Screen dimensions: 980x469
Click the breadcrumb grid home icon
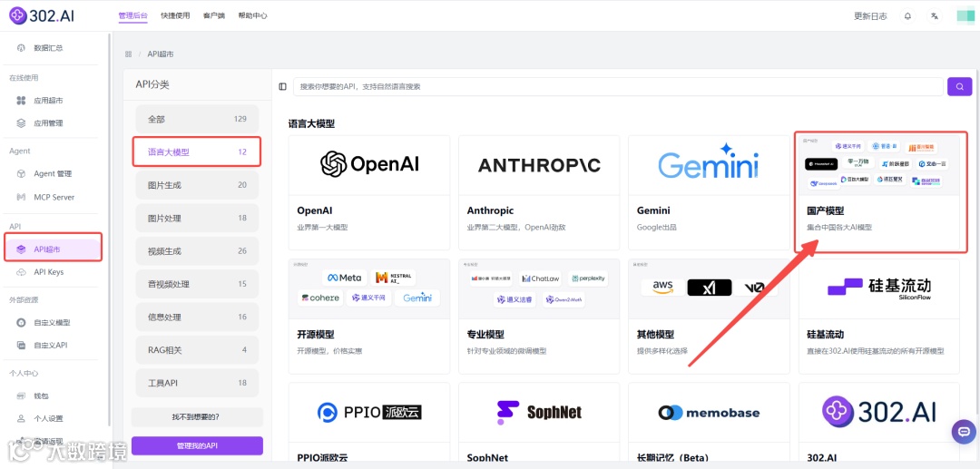(x=128, y=54)
